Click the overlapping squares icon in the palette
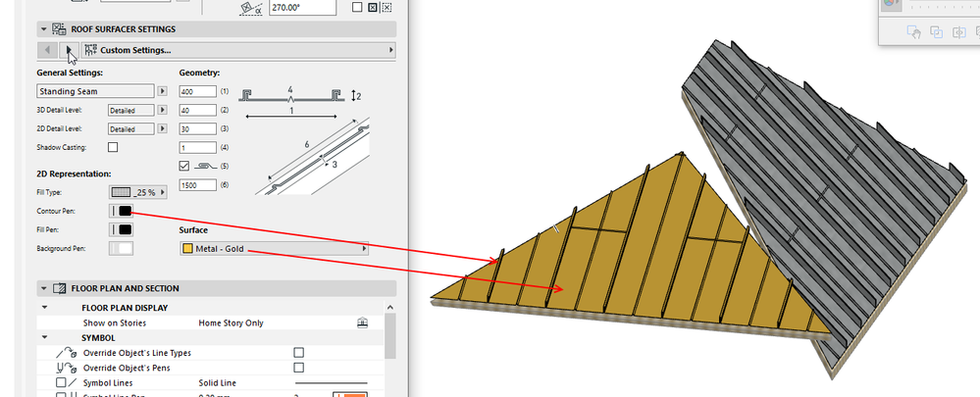 click(x=936, y=32)
